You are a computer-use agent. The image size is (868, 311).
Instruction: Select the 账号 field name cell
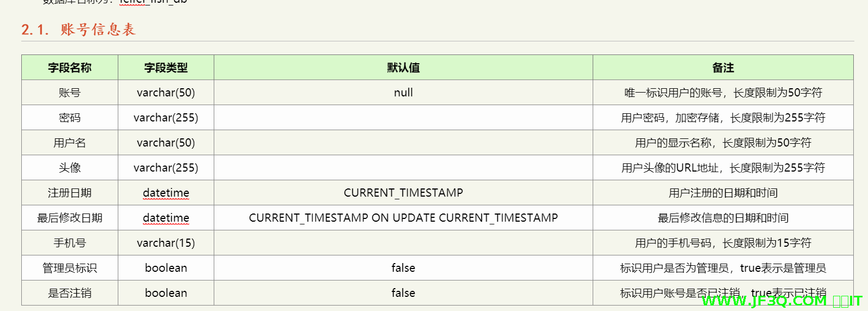(x=70, y=93)
